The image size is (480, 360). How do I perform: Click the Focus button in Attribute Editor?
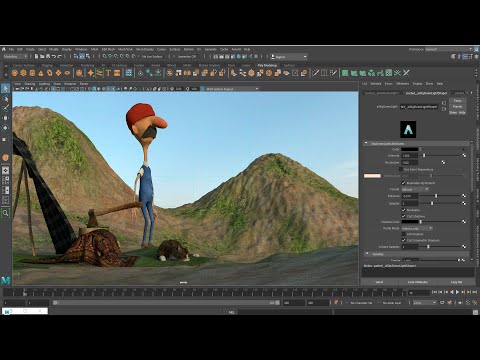[x=457, y=100]
